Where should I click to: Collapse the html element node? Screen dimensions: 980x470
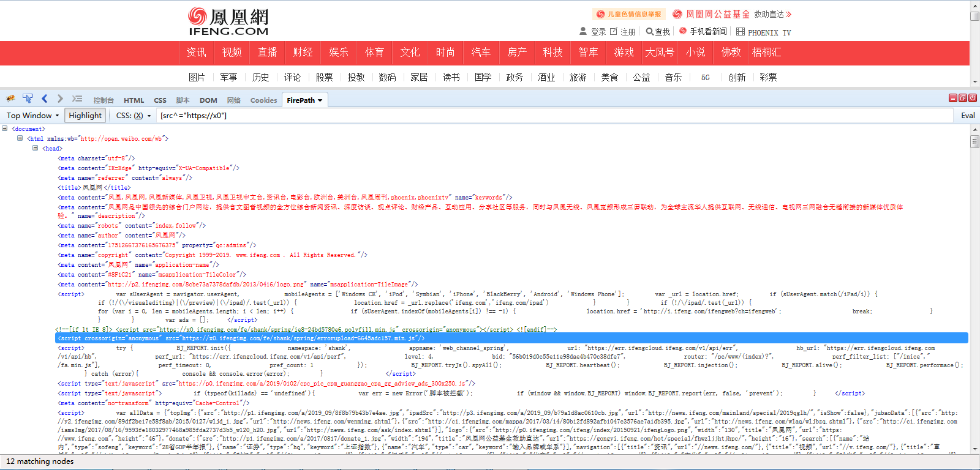pos(20,138)
